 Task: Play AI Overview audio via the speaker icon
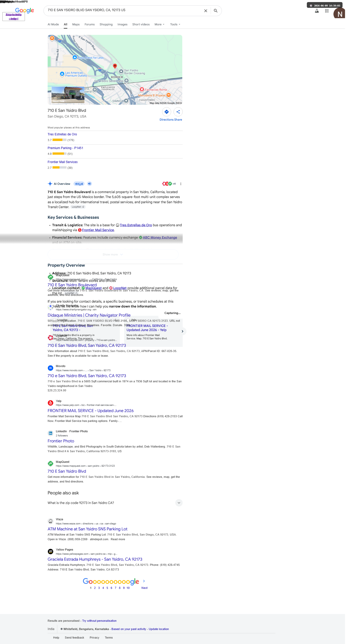tap(89, 184)
